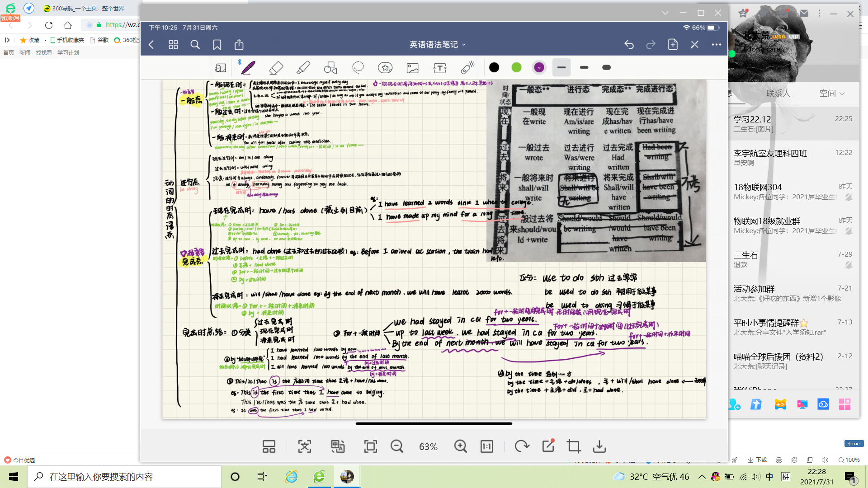Select the purple pen tool
Image resolution: width=868 pixels, height=488 pixels.
pos(248,68)
